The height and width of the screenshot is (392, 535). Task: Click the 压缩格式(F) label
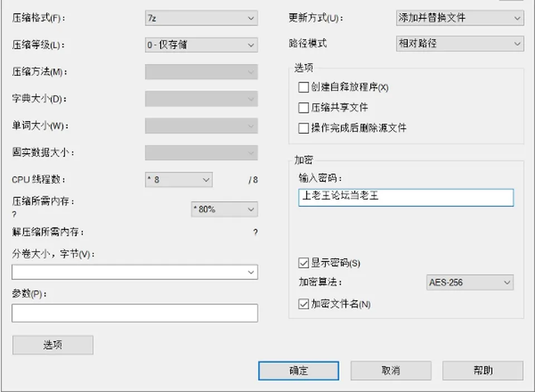coord(38,18)
